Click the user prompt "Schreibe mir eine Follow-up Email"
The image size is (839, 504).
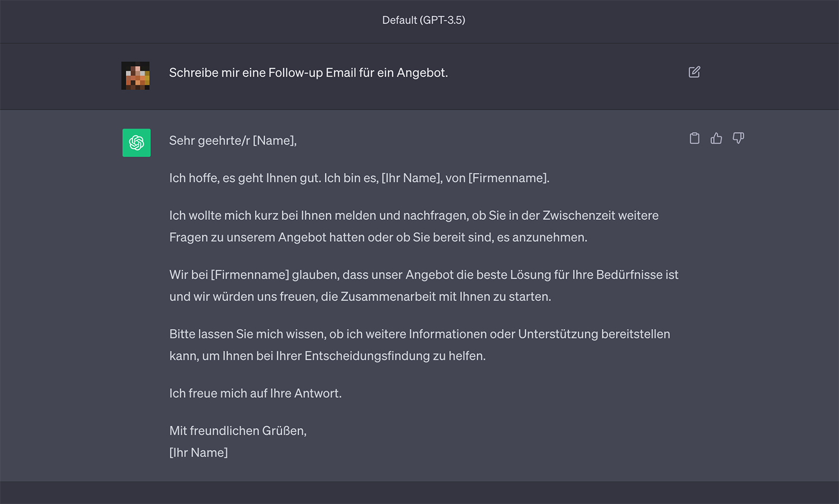pos(308,73)
